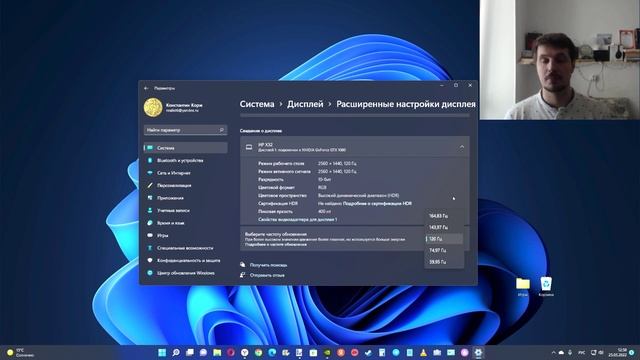
Task: Click the feedback icon beside Отправить отзыв
Action: (x=243, y=275)
